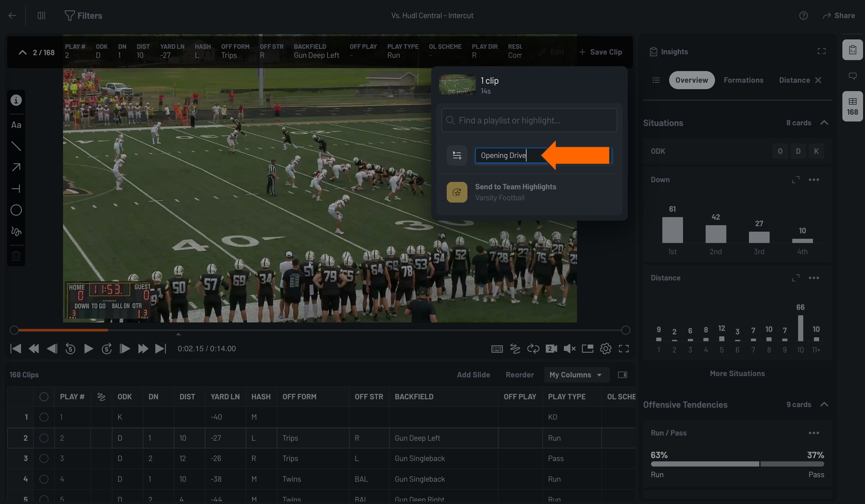Open the My Columns dropdown
Screen dimensions: 865x504
(576, 375)
